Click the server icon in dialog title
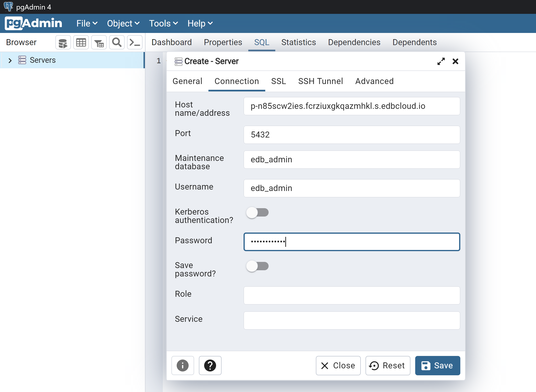This screenshot has width=536, height=392. point(178,61)
